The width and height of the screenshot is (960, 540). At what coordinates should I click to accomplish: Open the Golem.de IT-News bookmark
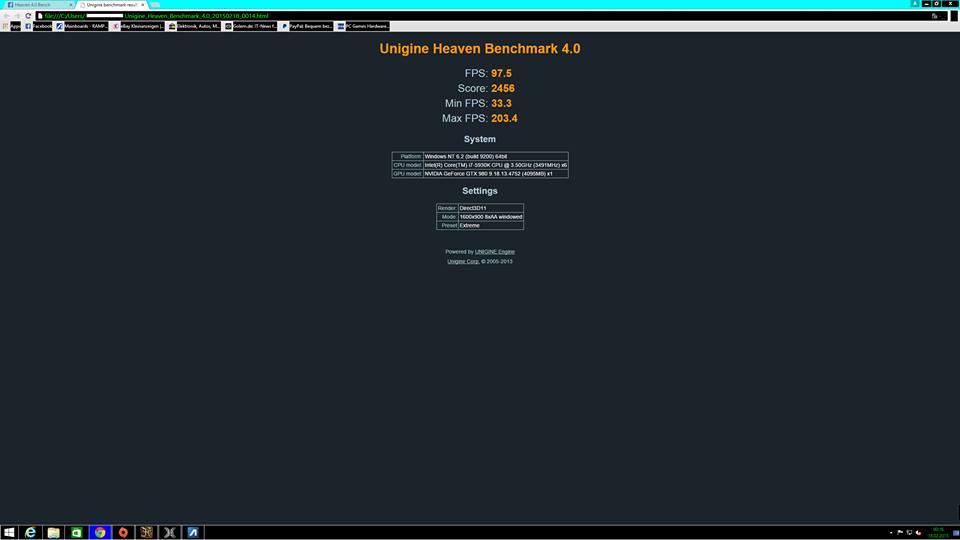pyautogui.click(x=250, y=26)
